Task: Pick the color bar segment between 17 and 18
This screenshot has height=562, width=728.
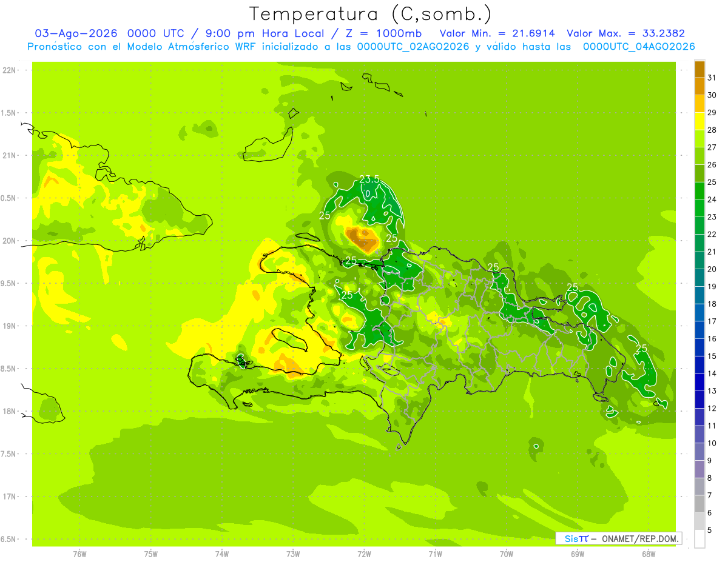Action: click(x=699, y=312)
